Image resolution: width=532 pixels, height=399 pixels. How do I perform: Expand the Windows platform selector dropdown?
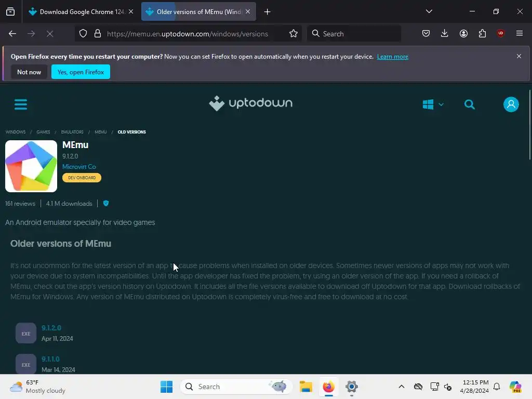click(x=433, y=104)
